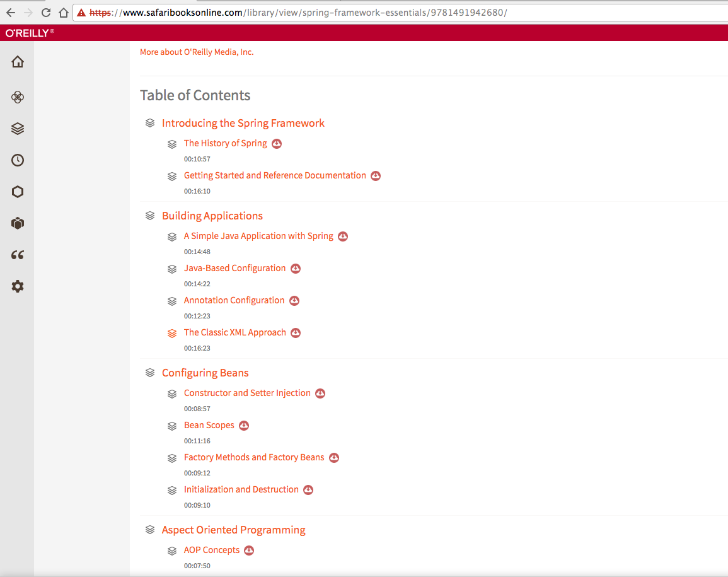This screenshot has width=728, height=577.
Task: Click queue icon beside Factory Methods and Factory Beans
Action: point(172,458)
